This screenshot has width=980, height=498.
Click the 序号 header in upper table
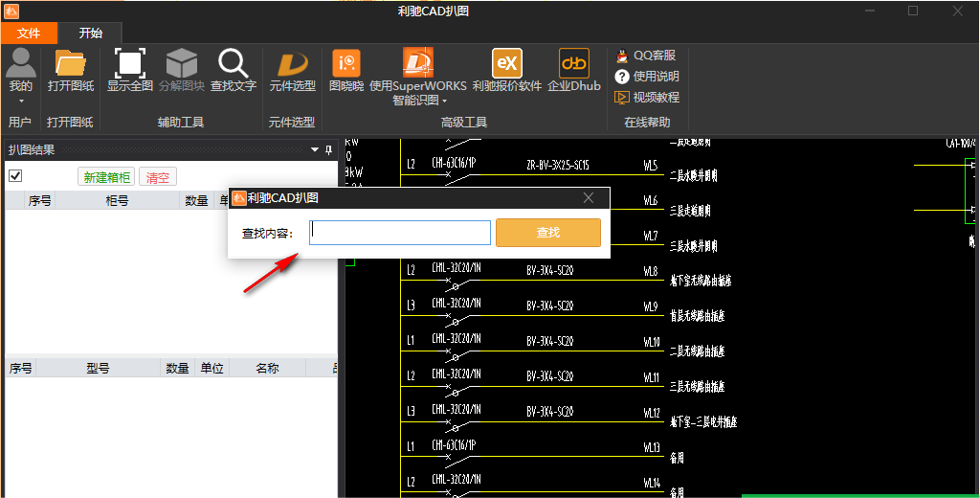tap(39, 200)
